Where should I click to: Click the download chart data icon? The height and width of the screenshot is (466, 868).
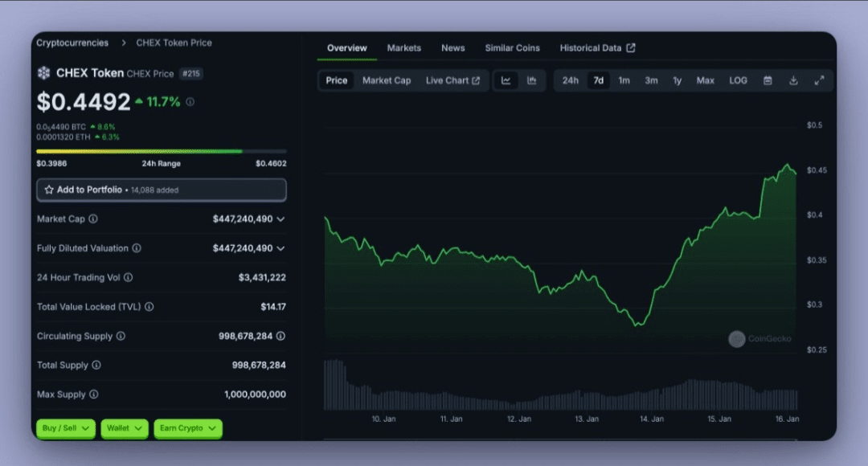(x=793, y=81)
